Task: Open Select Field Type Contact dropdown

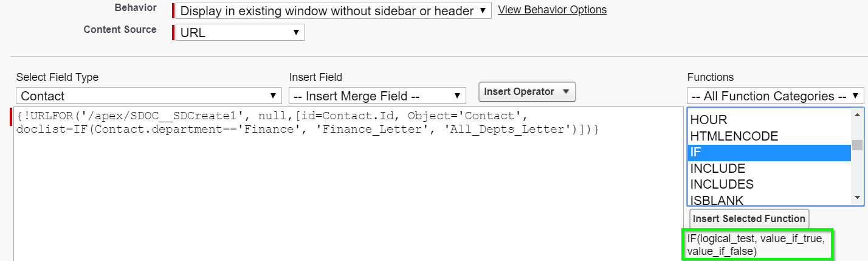Action: tap(149, 96)
